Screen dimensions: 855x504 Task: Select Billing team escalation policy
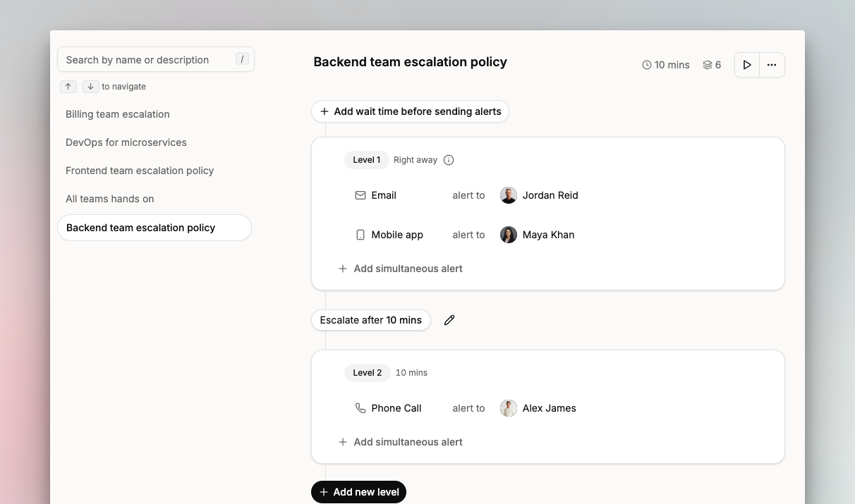118,114
